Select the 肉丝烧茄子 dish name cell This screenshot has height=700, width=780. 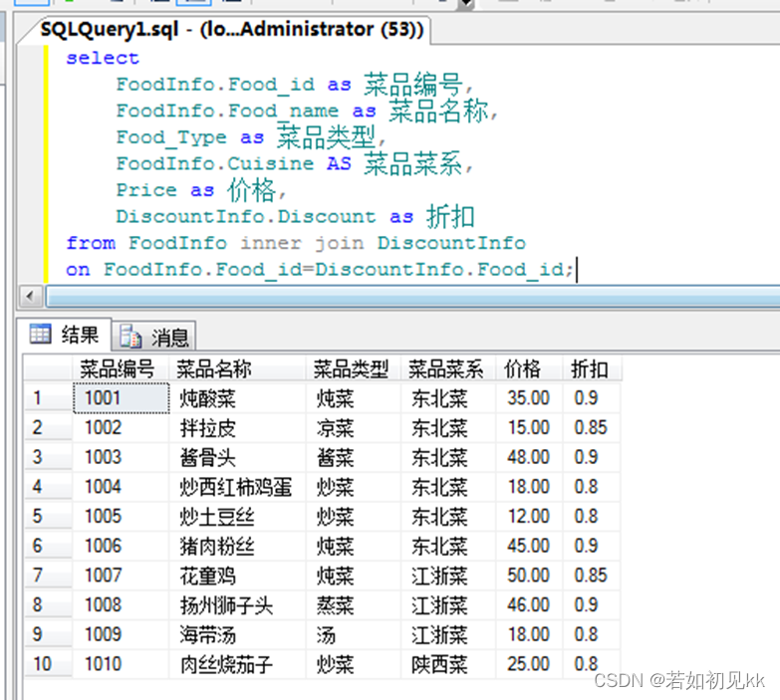coord(237,664)
